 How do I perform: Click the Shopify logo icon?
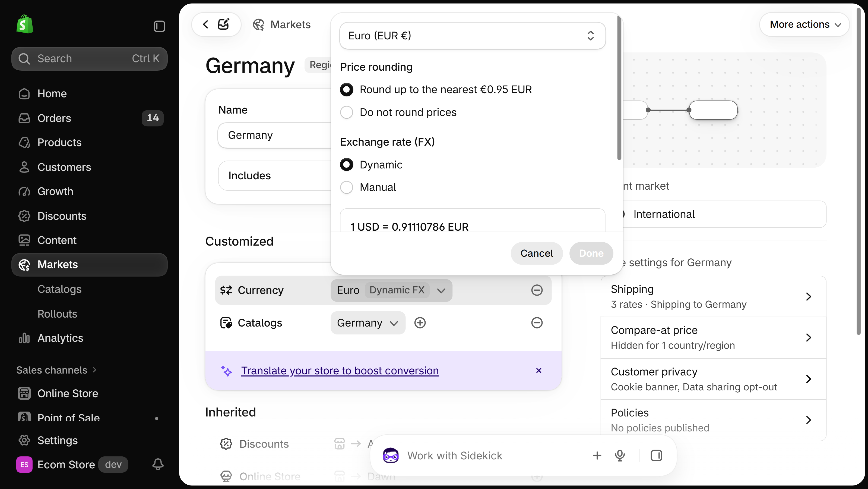25,24
